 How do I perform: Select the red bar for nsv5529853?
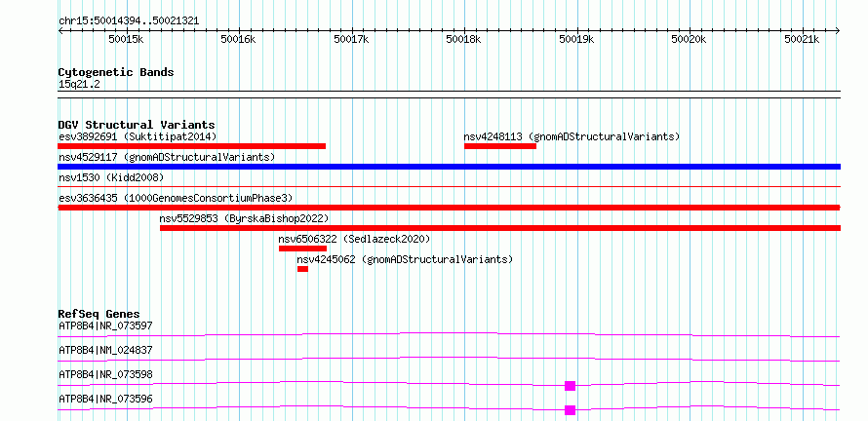(x=500, y=228)
